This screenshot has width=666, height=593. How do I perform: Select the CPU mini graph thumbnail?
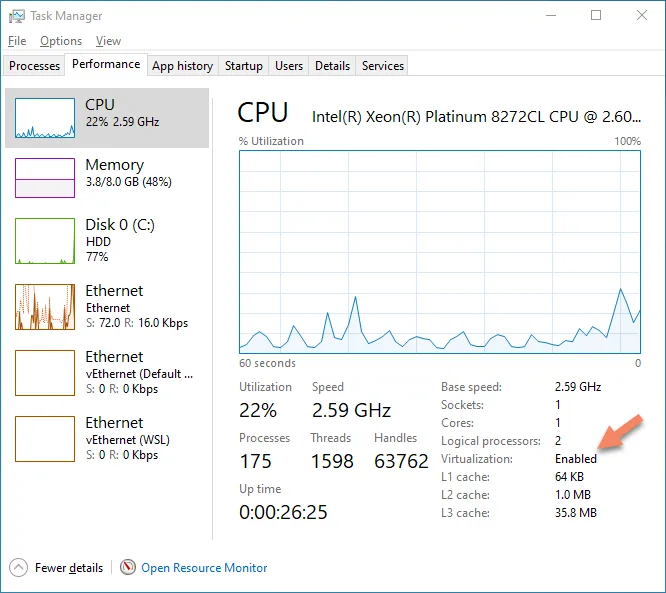pyautogui.click(x=45, y=118)
